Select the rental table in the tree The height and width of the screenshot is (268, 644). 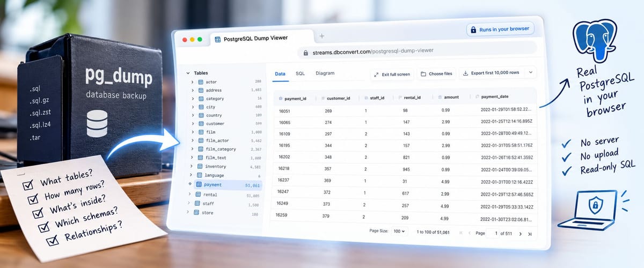225,195
